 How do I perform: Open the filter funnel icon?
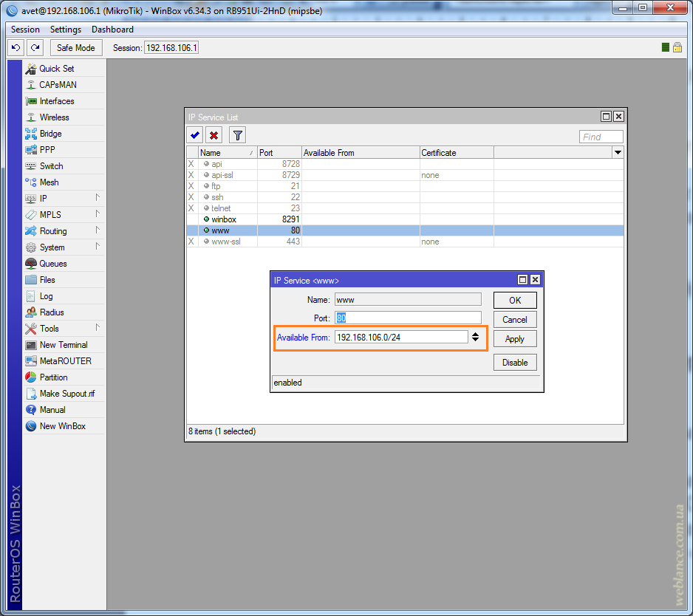[237, 135]
